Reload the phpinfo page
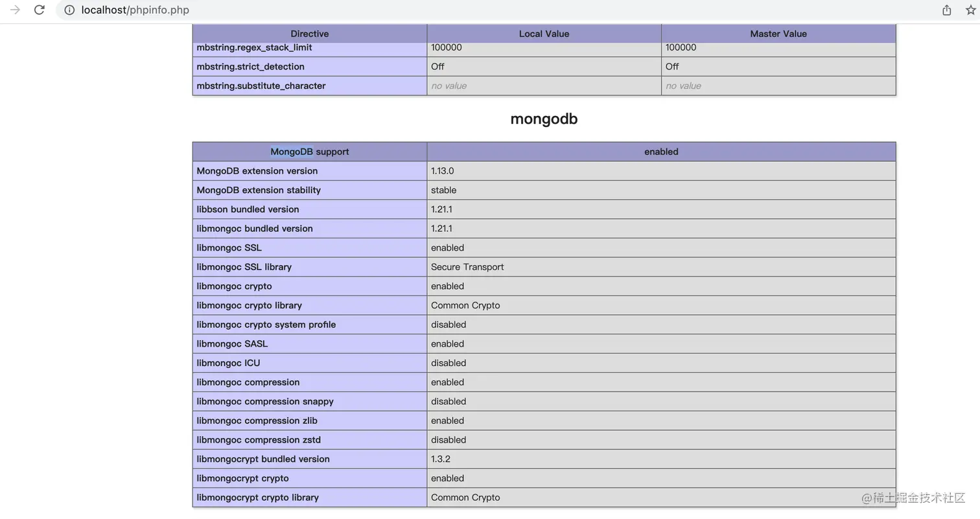This screenshot has width=980, height=519. click(40, 10)
